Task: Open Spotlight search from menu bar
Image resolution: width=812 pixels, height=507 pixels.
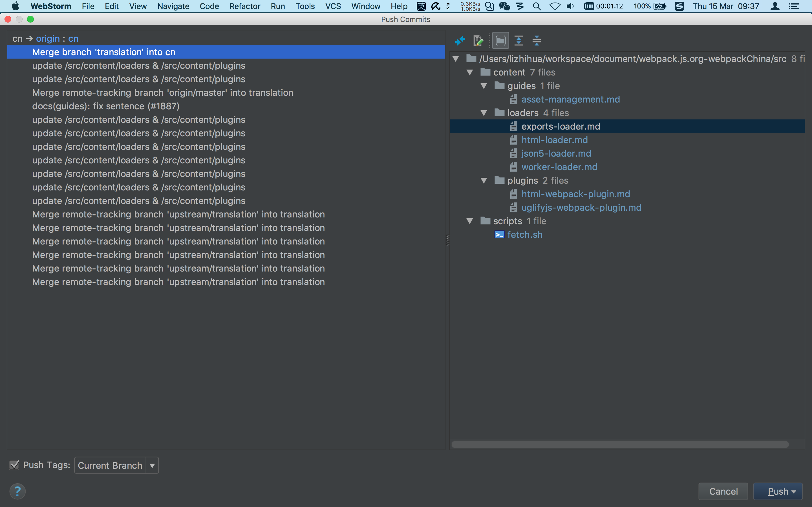Action: click(537, 6)
